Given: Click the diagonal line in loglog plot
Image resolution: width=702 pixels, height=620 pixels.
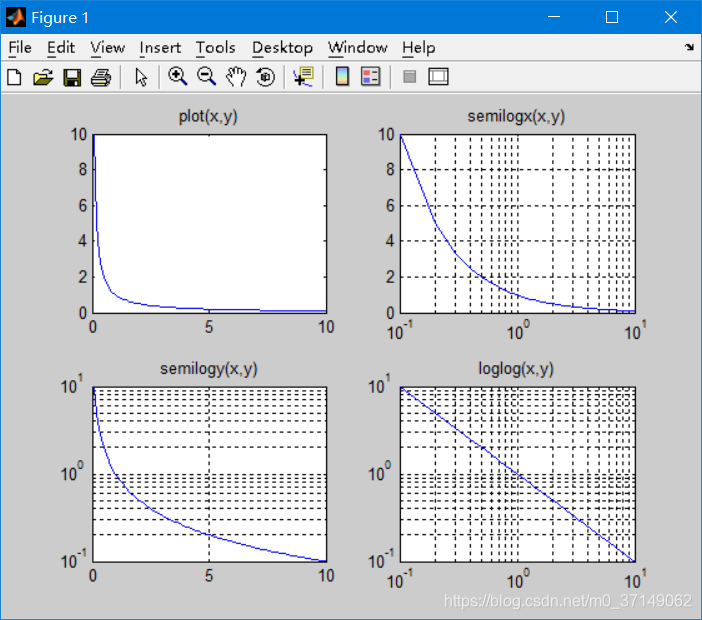Looking at the screenshot, I should pos(518,475).
